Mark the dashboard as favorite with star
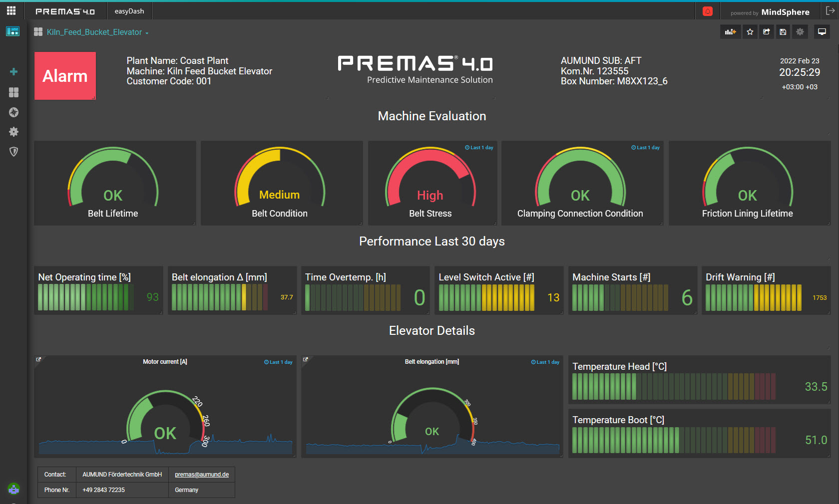 click(x=750, y=32)
